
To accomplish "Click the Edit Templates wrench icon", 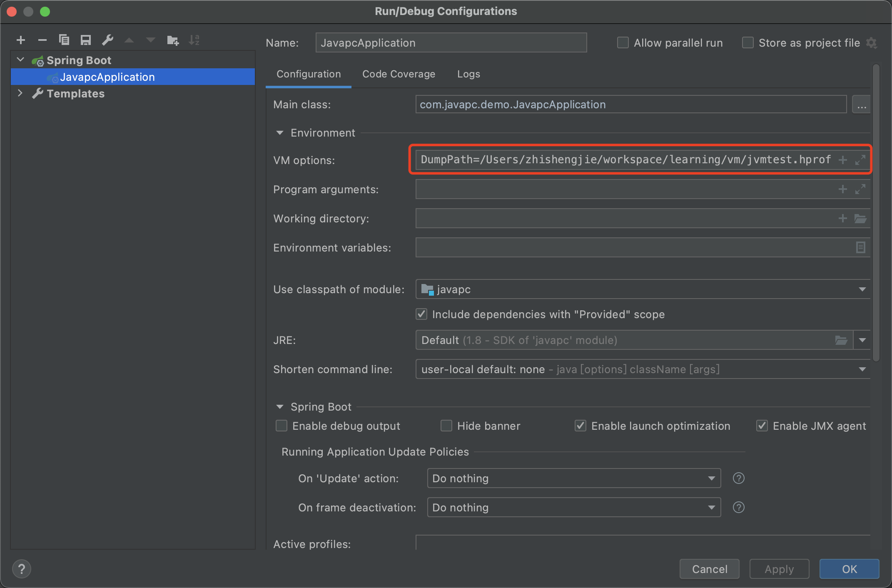I will click(107, 40).
